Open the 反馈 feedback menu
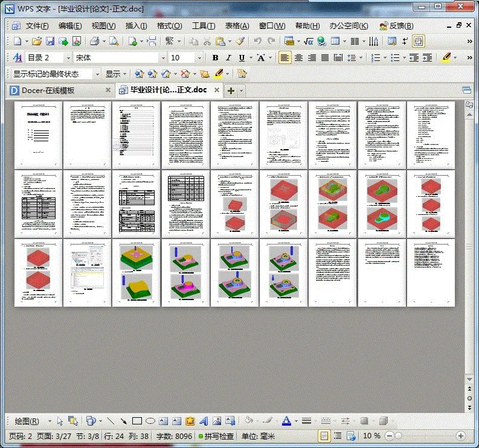This screenshot has width=479, height=448. pyautogui.click(x=396, y=26)
